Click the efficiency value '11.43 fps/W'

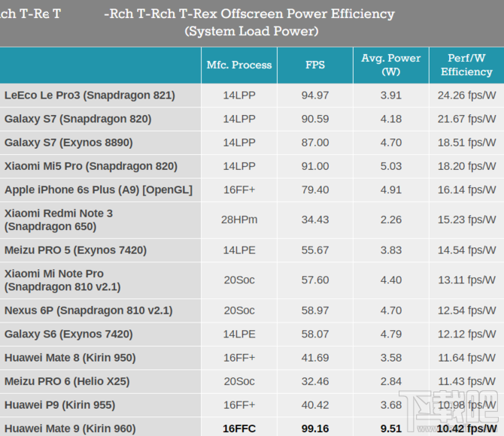466,381
